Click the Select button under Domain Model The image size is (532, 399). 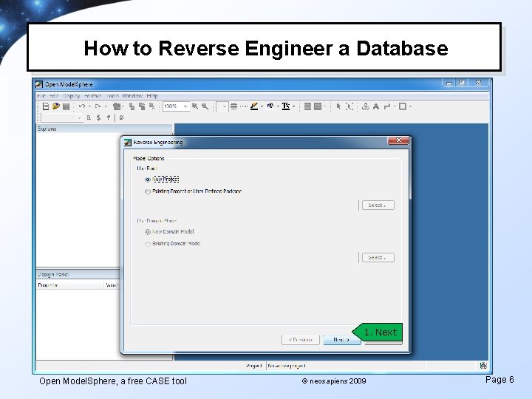378,258
